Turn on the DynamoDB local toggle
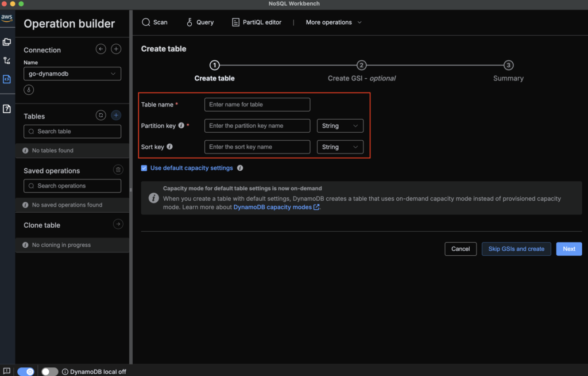588x376 pixels. pyautogui.click(x=50, y=371)
